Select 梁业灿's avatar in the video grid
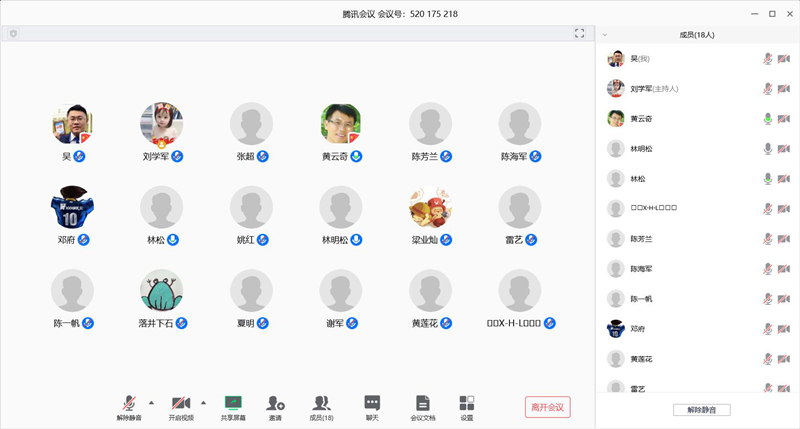Image resolution: width=800 pixels, height=429 pixels. coord(431,208)
